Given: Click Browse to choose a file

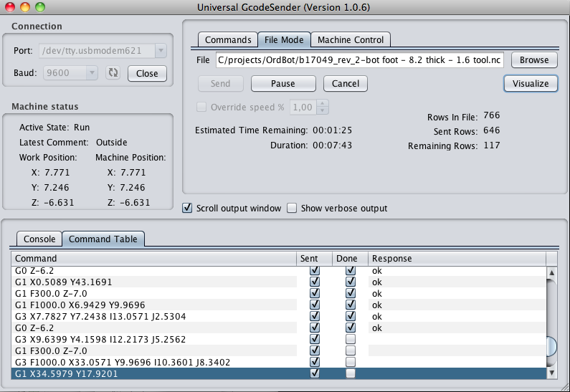Looking at the screenshot, I should 534,60.
